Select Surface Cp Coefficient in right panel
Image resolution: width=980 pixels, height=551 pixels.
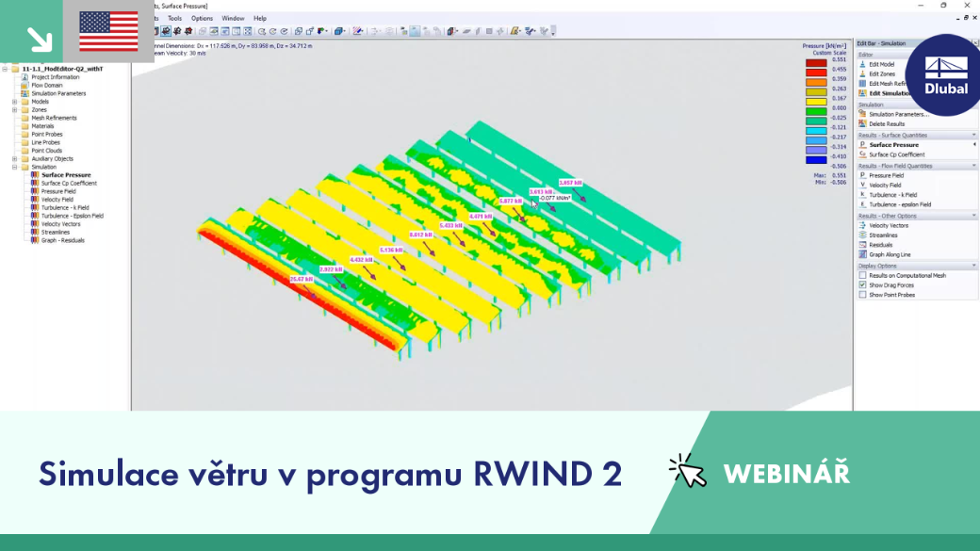(x=896, y=154)
